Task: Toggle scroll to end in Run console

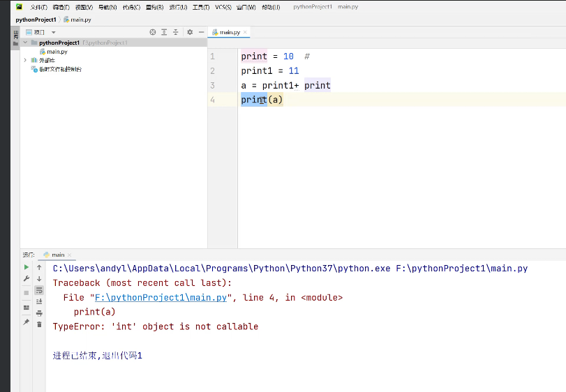Action: (39, 301)
